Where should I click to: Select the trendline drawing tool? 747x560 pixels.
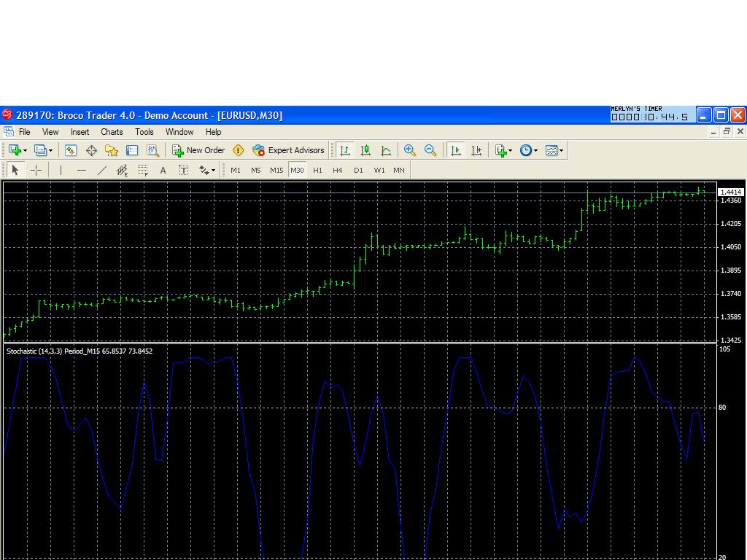pyautogui.click(x=101, y=170)
